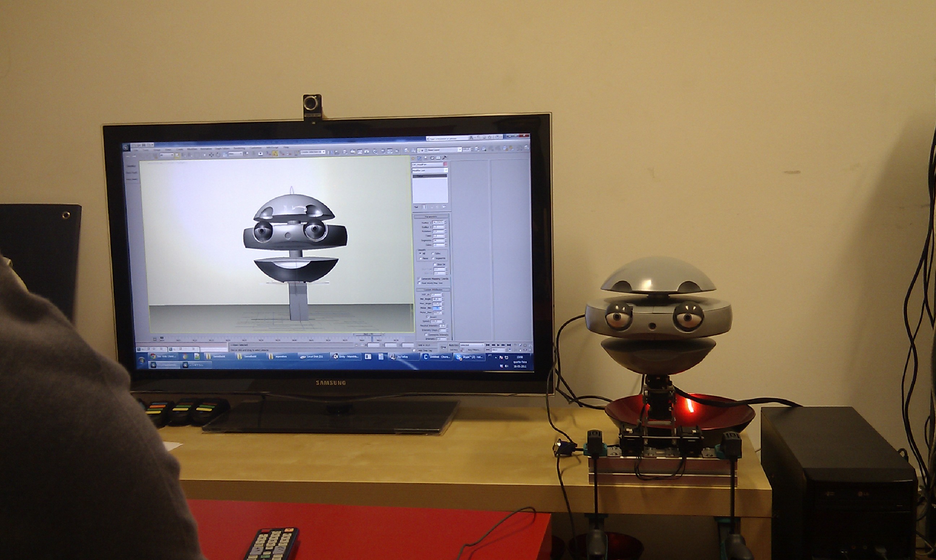The width and height of the screenshot is (936, 560).
Task: Select Smooth None radio button
Action: click(x=421, y=258)
